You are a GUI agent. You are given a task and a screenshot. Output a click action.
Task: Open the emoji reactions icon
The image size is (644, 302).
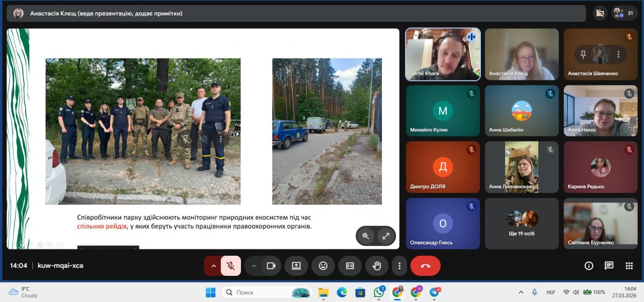coord(323,266)
